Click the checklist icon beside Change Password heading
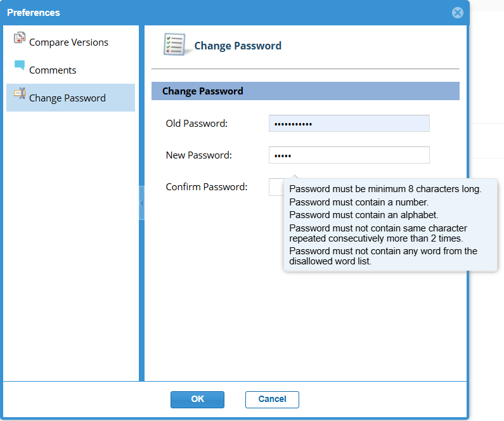The image size is (504, 421). pyautogui.click(x=174, y=45)
